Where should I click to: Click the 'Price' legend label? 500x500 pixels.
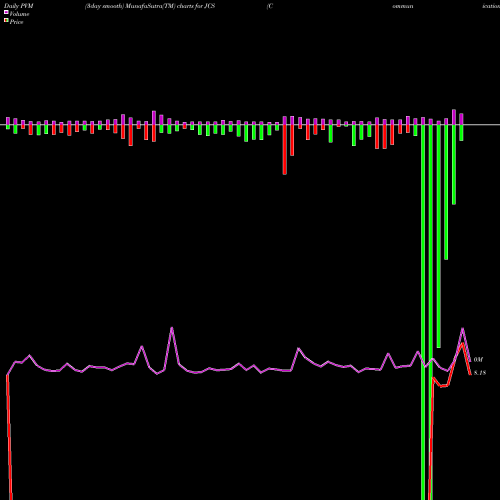[x=16, y=22]
